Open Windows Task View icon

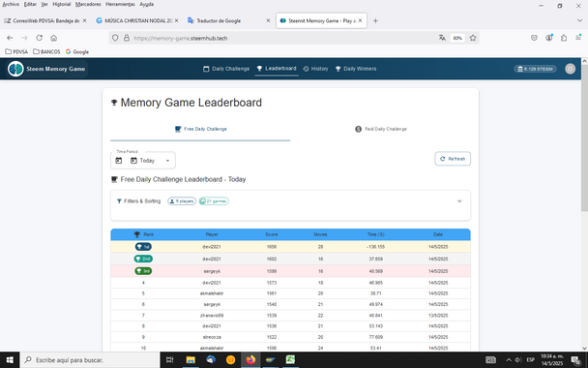[169, 359]
